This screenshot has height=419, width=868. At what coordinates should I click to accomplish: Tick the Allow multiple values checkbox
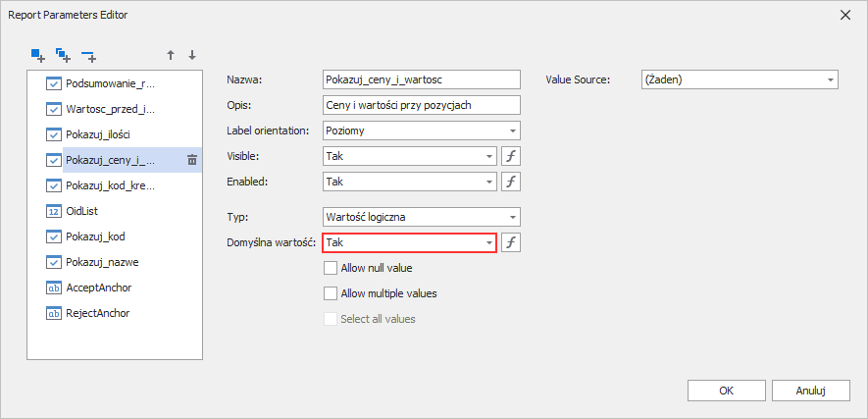pyautogui.click(x=331, y=293)
